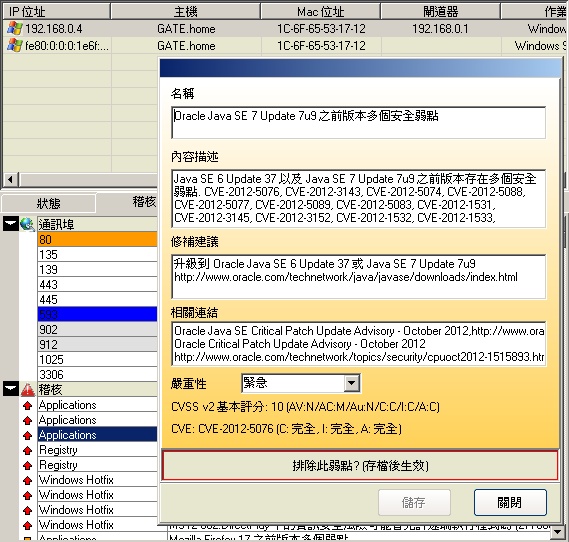
Task: Select the 192.168.0.4 host row
Action: point(284,28)
